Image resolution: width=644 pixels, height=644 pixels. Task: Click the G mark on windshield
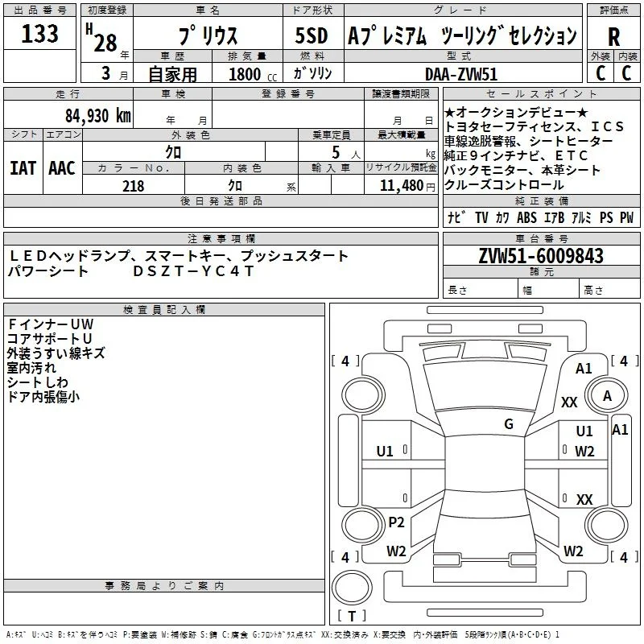[x=509, y=424]
